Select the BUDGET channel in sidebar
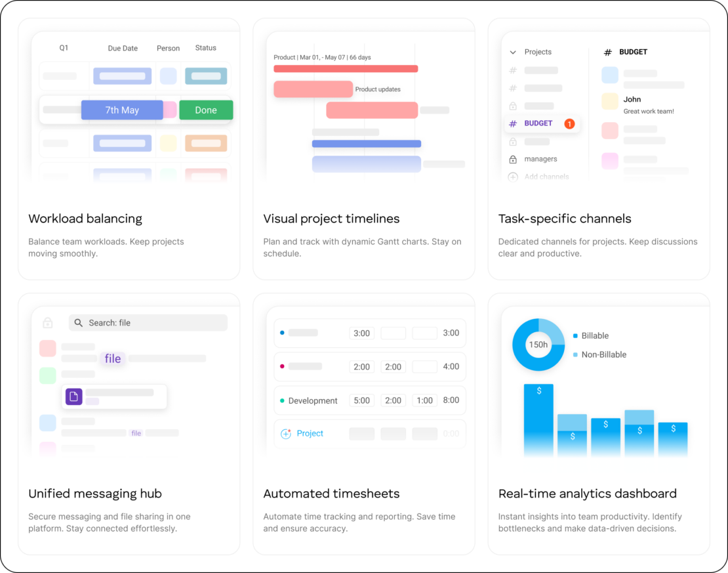This screenshot has width=728, height=573. pyautogui.click(x=538, y=123)
